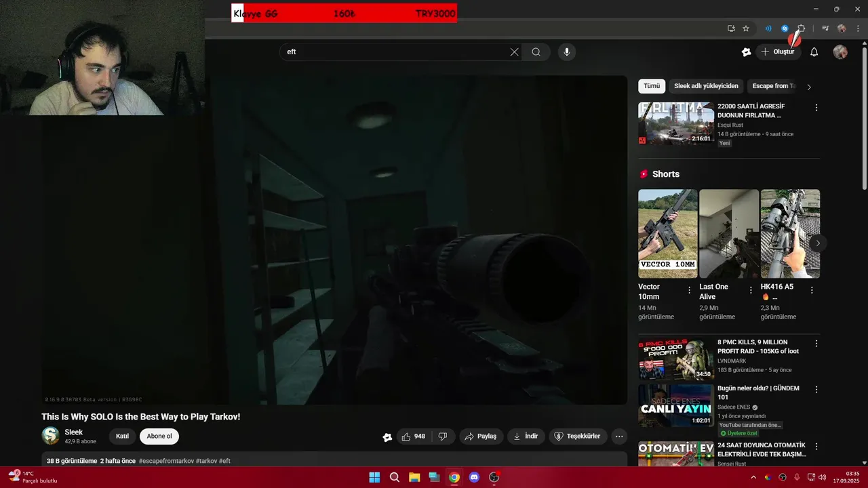Viewport: 868px width, 488px height.
Task: Open the CANLI YAYIN Gündem 101 thumbnail
Action: [676, 405]
